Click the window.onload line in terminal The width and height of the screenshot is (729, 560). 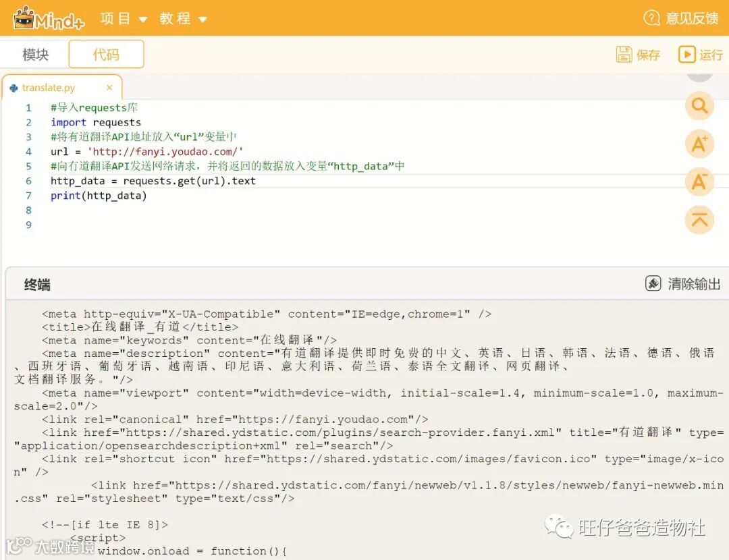click(192, 551)
